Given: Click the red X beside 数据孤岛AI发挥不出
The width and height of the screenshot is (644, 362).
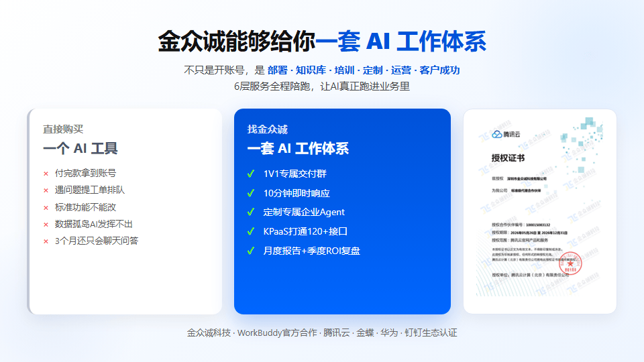Looking at the screenshot, I should pyautogui.click(x=46, y=225).
